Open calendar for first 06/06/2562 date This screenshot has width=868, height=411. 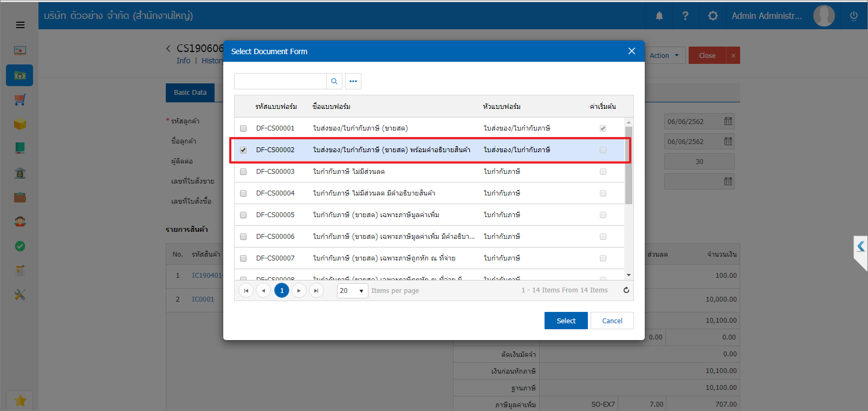[x=728, y=121]
